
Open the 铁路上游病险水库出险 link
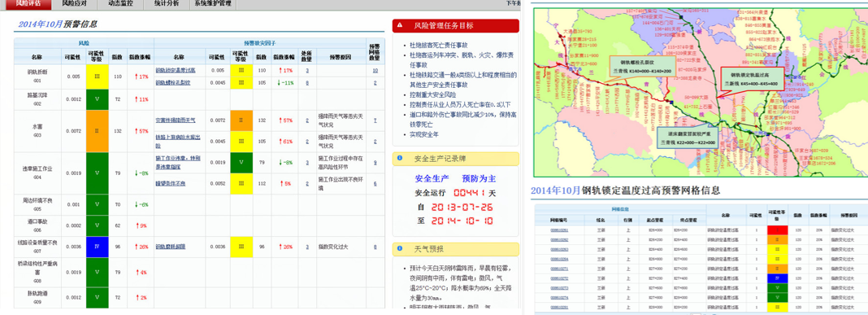178,142
